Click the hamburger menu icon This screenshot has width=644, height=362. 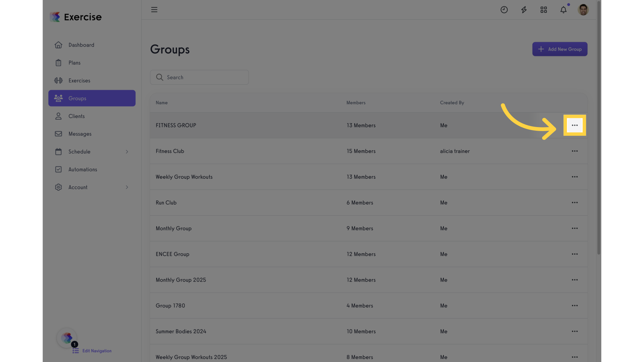pyautogui.click(x=154, y=10)
